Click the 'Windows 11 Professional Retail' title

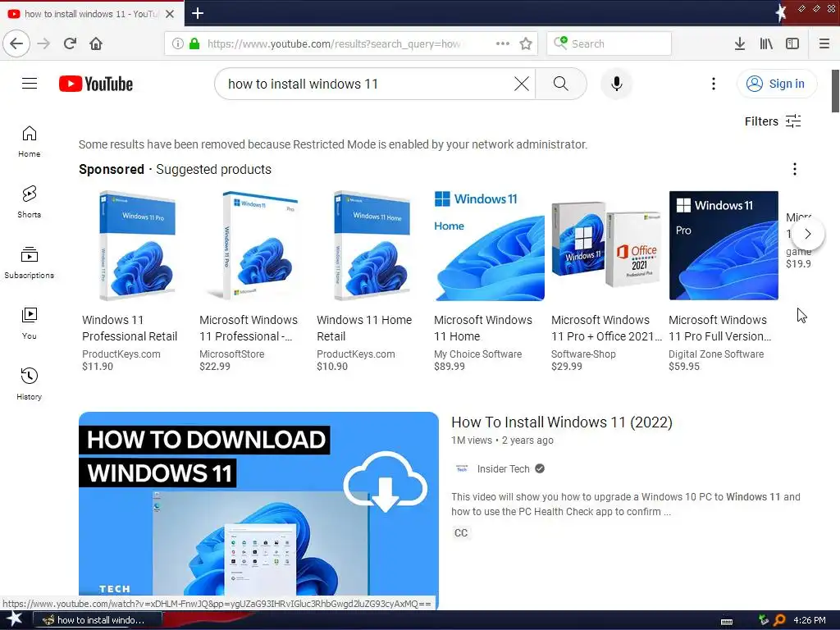coord(130,328)
